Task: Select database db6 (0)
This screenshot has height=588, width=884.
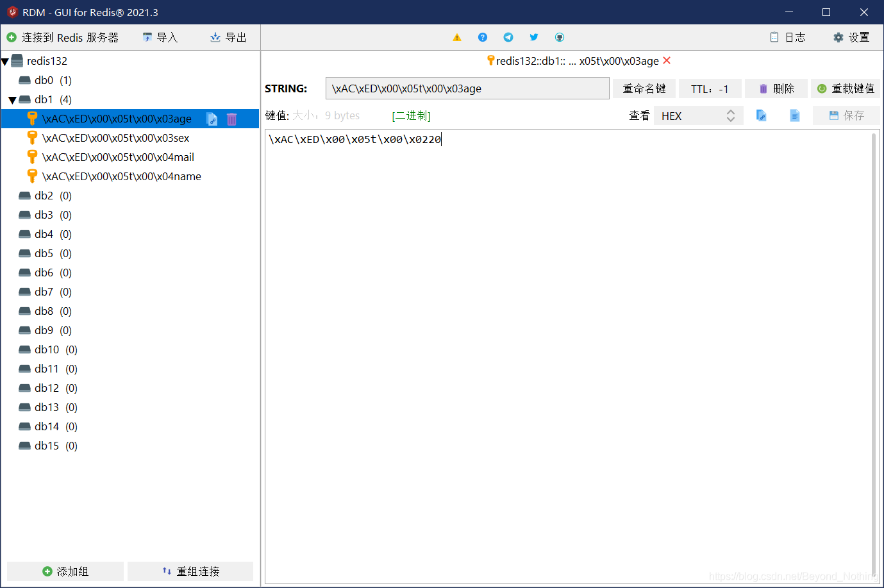Action: 53,273
